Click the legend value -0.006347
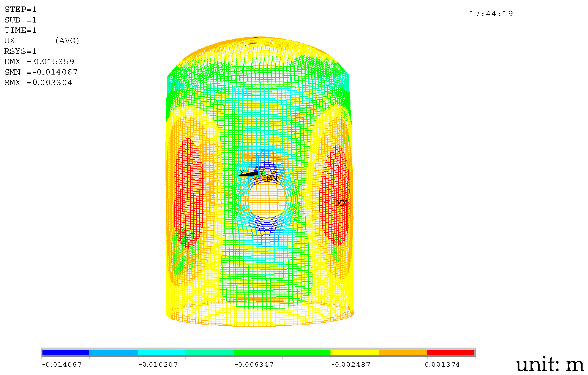The image size is (588, 375). click(254, 364)
